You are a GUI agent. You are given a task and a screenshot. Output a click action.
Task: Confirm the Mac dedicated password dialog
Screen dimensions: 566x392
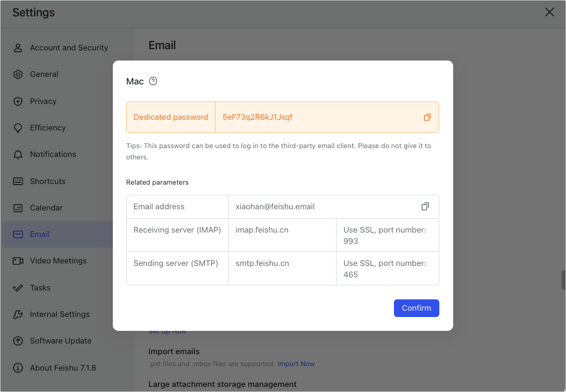pyautogui.click(x=416, y=308)
